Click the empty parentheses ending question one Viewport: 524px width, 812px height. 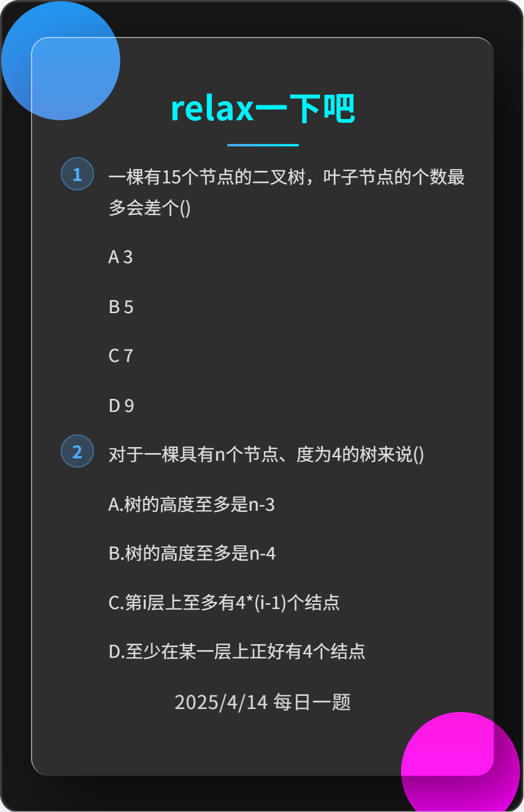(x=185, y=208)
